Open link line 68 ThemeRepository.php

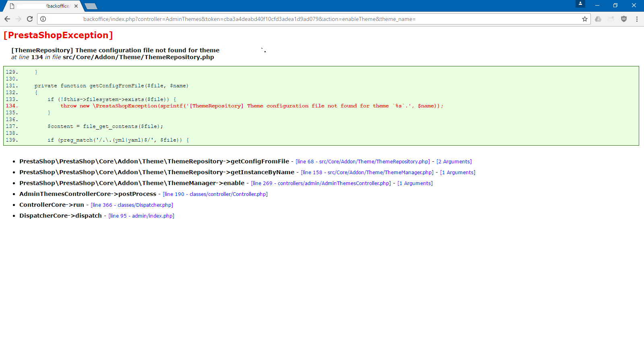point(363,162)
